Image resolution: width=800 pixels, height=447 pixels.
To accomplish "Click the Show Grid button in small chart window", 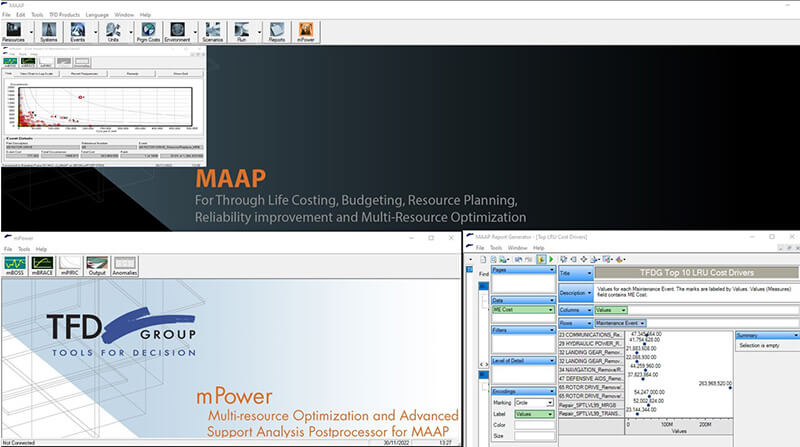I will [x=181, y=74].
